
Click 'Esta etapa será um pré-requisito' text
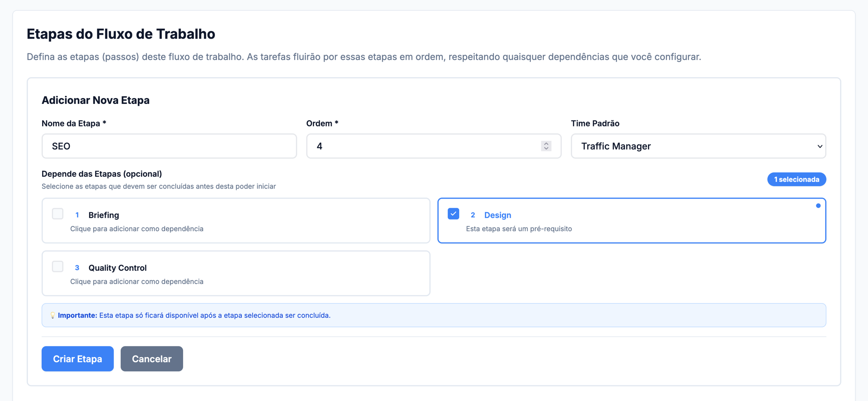[x=519, y=229]
